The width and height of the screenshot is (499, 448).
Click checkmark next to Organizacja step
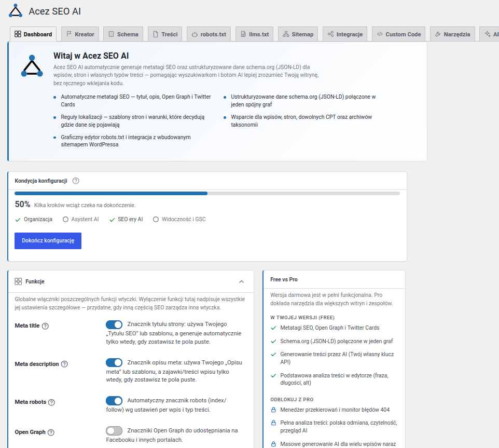18,220
